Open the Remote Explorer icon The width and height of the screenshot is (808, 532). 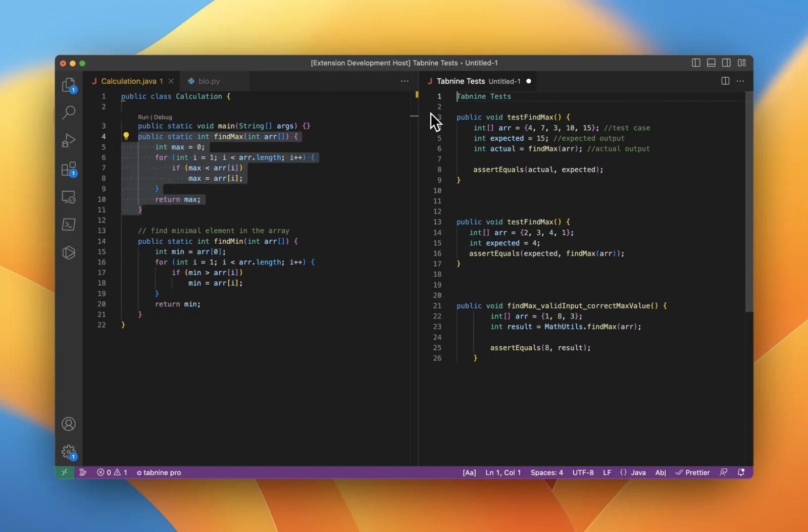(x=69, y=197)
